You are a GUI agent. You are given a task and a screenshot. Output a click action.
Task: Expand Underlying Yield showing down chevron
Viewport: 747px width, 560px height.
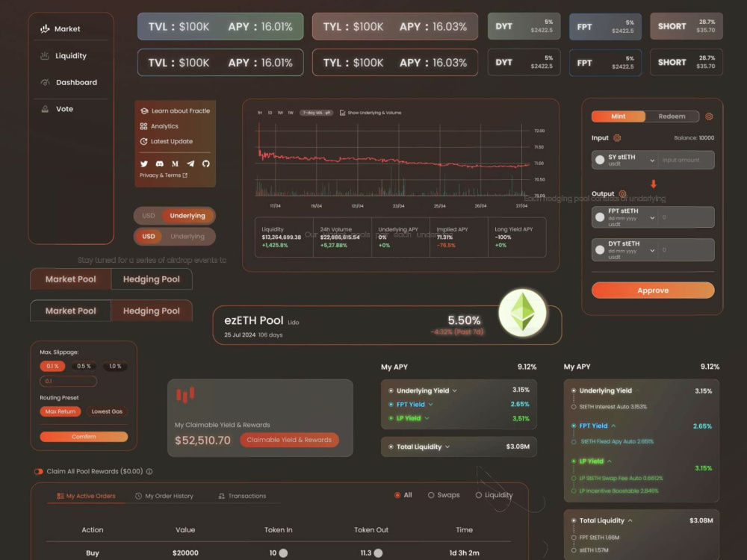(x=454, y=391)
